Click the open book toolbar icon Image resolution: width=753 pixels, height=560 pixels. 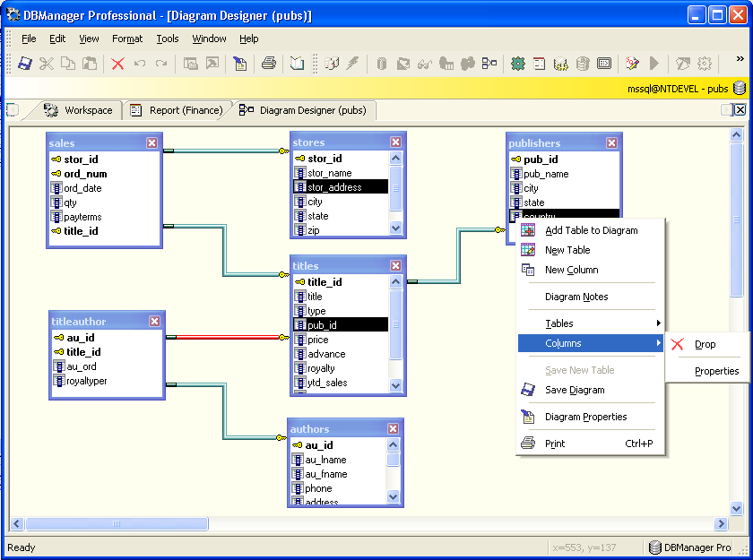(x=298, y=64)
